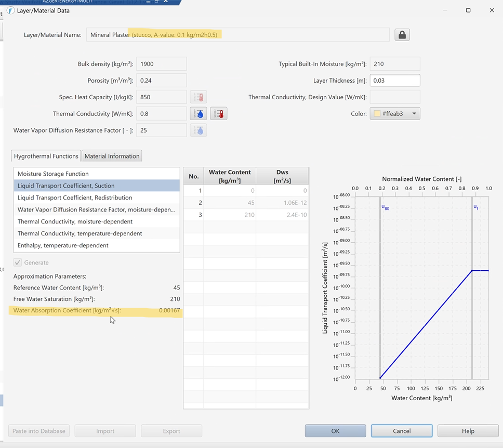Switch to the Material Information tab
503x448 pixels.
[112, 156]
